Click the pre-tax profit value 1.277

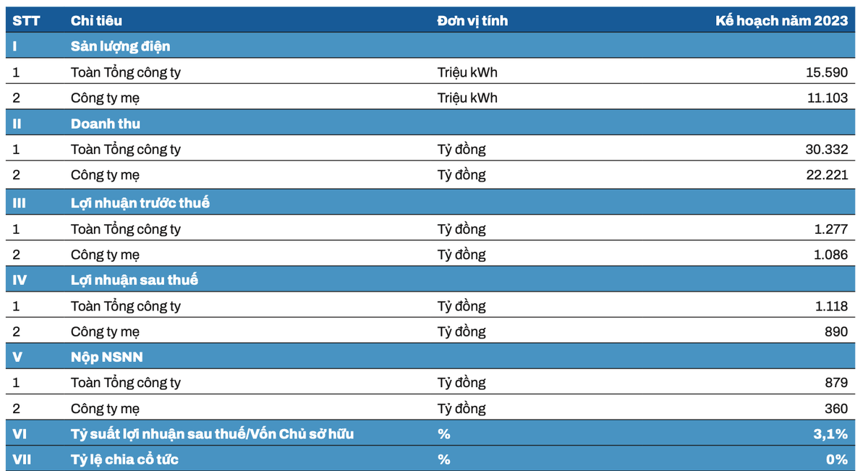(x=830, y=229)
